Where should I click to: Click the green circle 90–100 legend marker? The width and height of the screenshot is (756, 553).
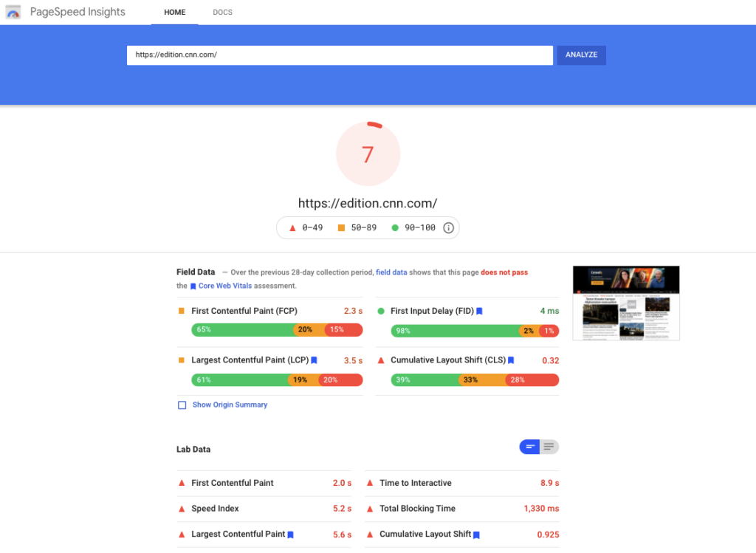395,227
